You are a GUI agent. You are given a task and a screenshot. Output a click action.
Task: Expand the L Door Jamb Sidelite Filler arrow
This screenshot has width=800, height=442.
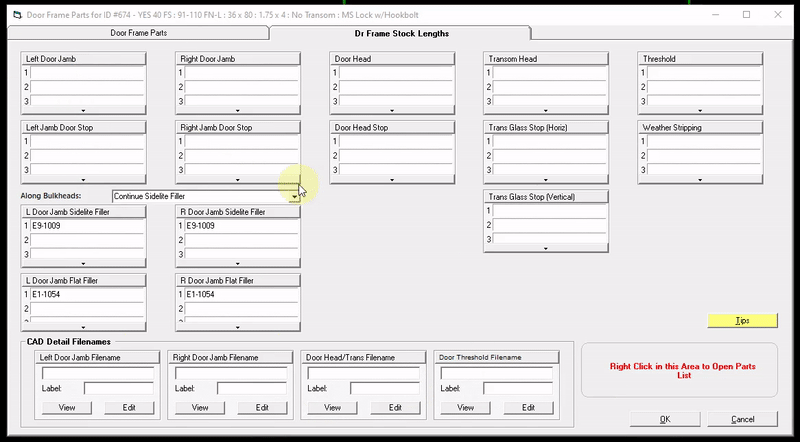83,263
